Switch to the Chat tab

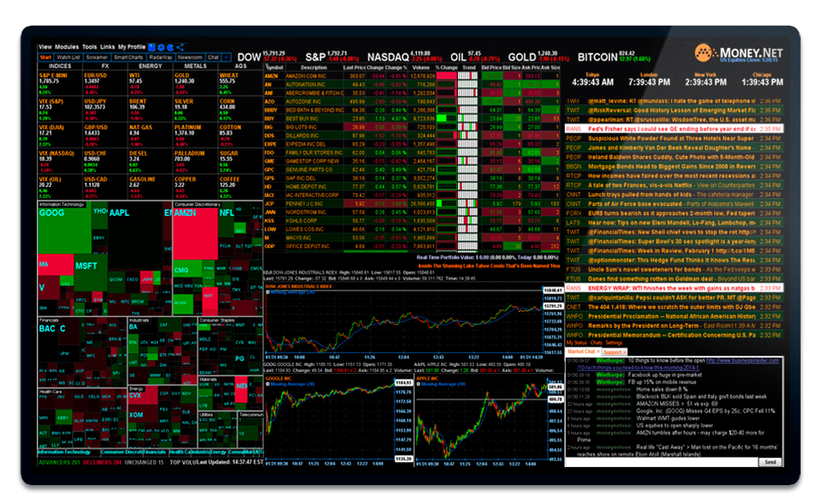(x=213, y=57)
